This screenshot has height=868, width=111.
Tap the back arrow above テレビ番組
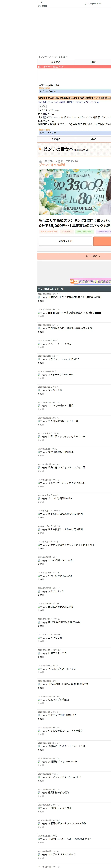[42, 2]
